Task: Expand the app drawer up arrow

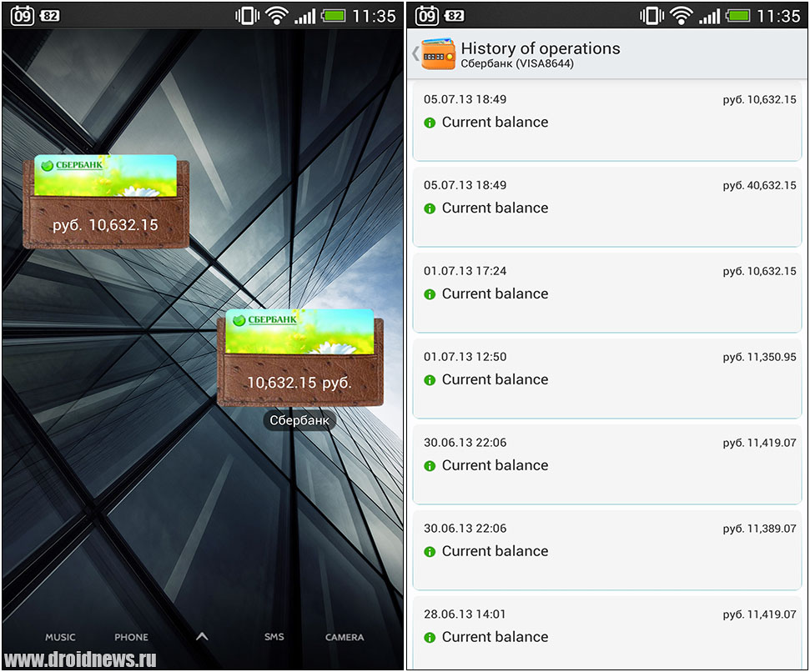Action: [202, 636]
